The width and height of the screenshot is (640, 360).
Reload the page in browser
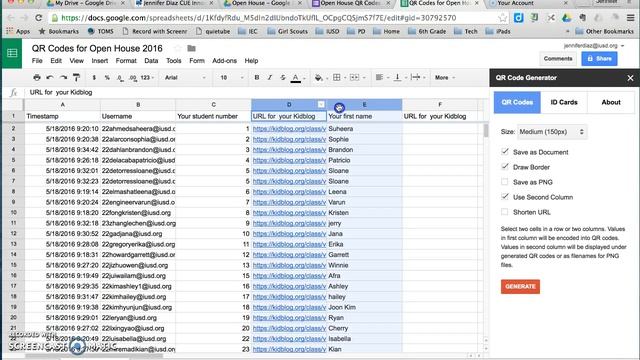point(38,18)
